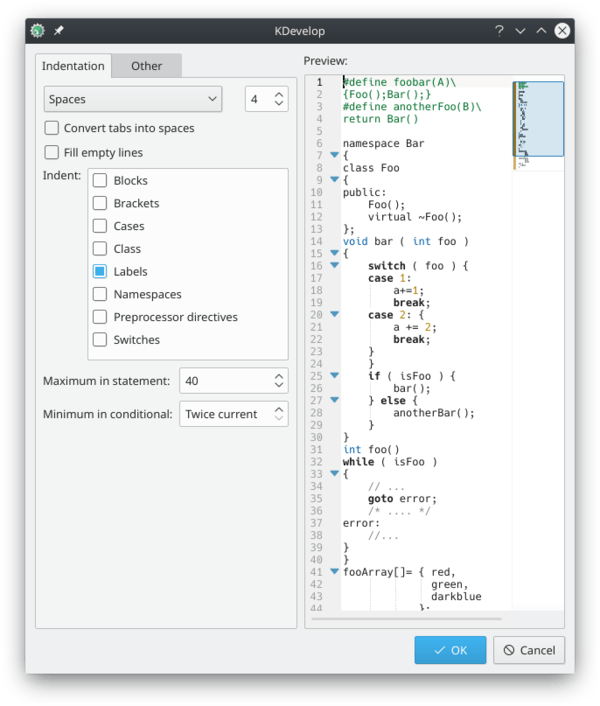Click 'anotherBar();' in the preview
The height and width of the screenshot is (706, 600).
[434, 413]
